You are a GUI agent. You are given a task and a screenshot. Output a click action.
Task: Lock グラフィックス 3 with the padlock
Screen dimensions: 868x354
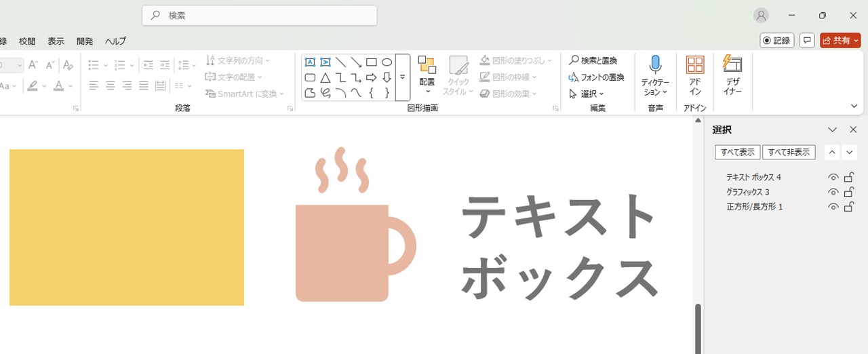pos(849,192)
